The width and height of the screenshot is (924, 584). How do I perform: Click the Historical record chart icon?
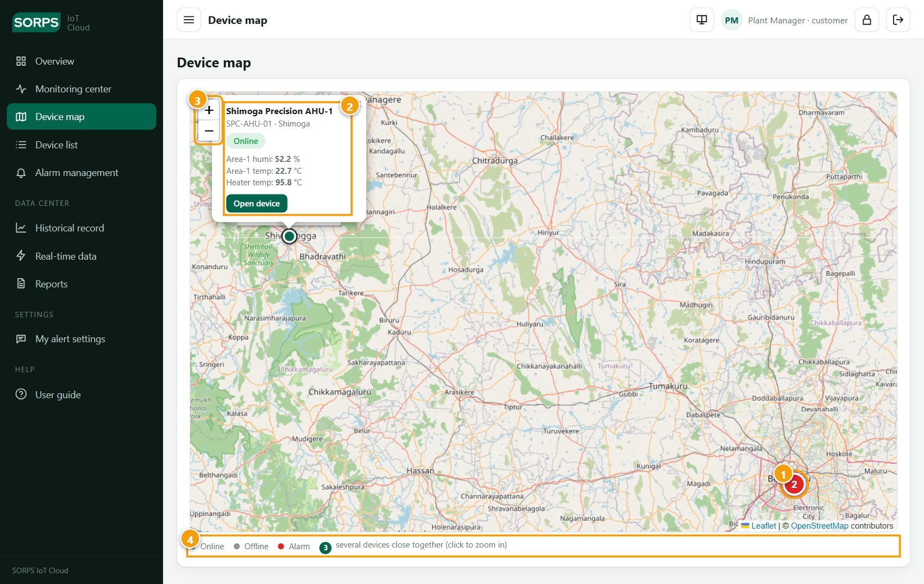click(21, 228)
